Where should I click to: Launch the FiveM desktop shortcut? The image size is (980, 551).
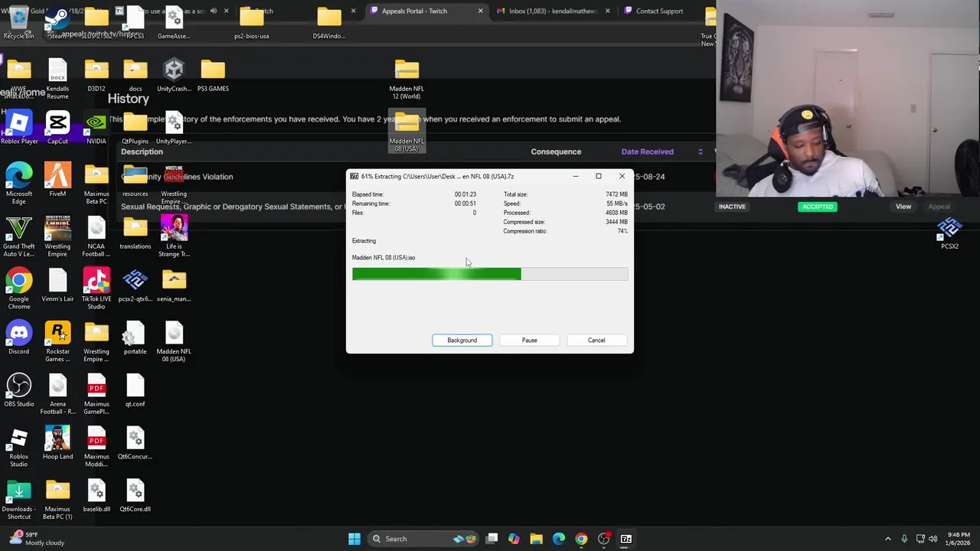57,181
